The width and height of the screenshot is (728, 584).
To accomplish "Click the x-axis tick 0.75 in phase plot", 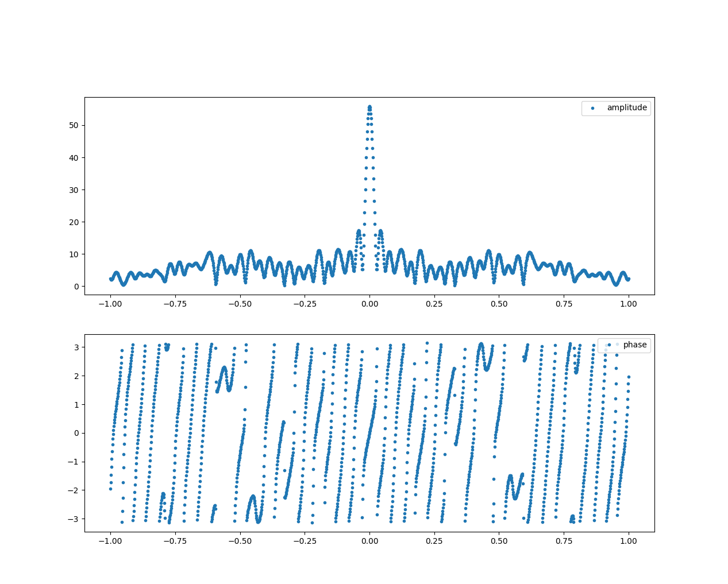I will pos(564,541).
